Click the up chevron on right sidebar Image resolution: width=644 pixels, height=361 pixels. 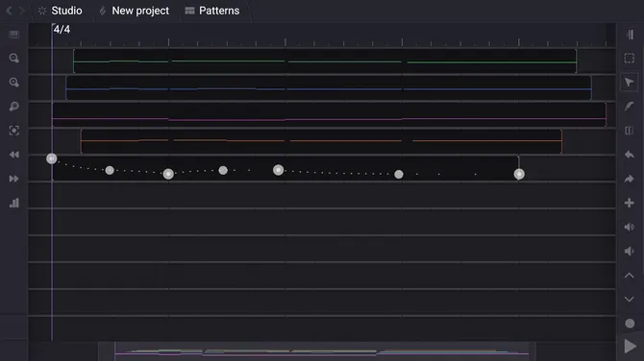click(x=630, y=276)
